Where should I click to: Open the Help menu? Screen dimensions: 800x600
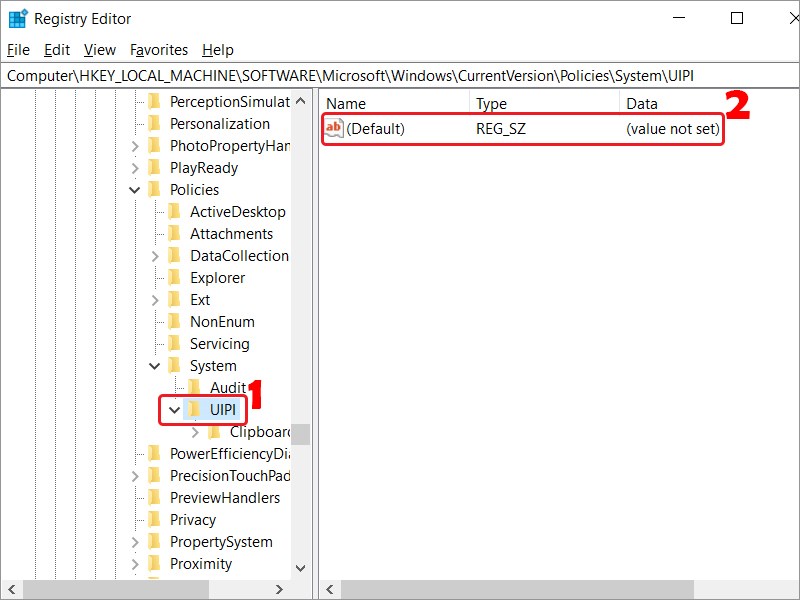click(x=218, y=50)
